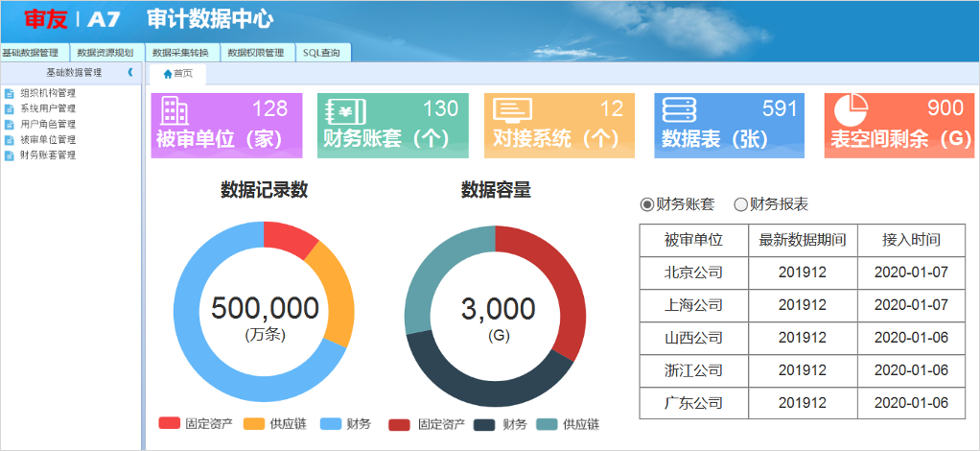
Task: Click the document icon beside 组织机构管理
Action: click(10, 94)
